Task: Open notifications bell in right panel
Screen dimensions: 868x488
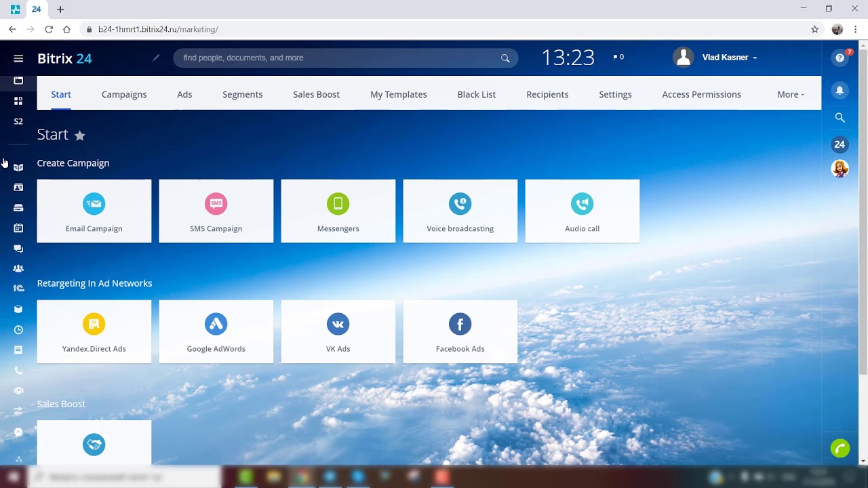Action: tap(840, 90)
